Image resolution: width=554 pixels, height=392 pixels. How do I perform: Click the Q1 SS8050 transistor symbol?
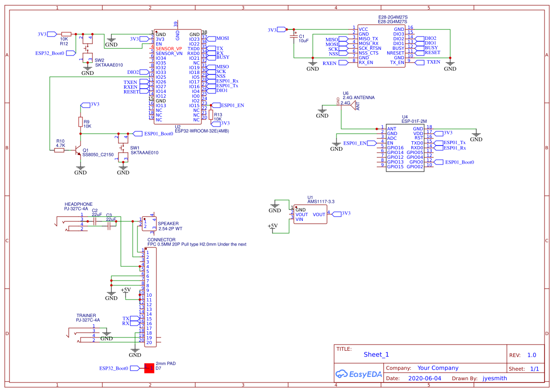coord(77,151)
